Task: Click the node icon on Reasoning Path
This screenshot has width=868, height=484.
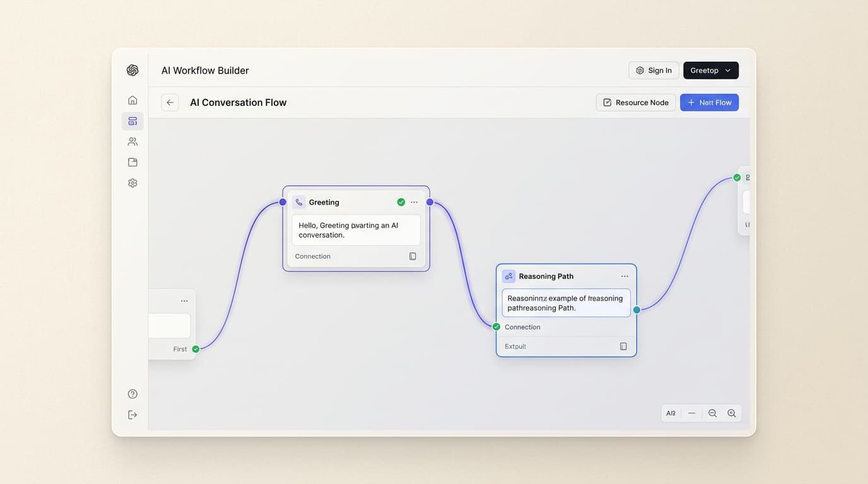Action: click(508, 275)
